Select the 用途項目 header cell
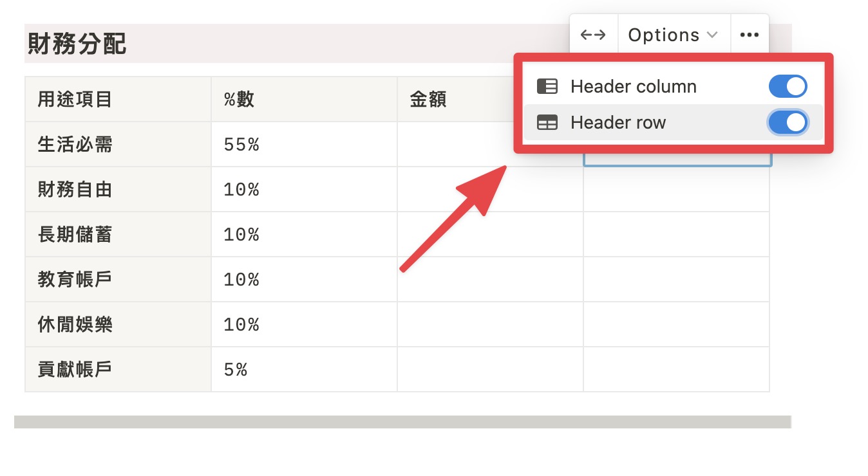This screenshot has height=476, width=868. [x=118, y=99]
